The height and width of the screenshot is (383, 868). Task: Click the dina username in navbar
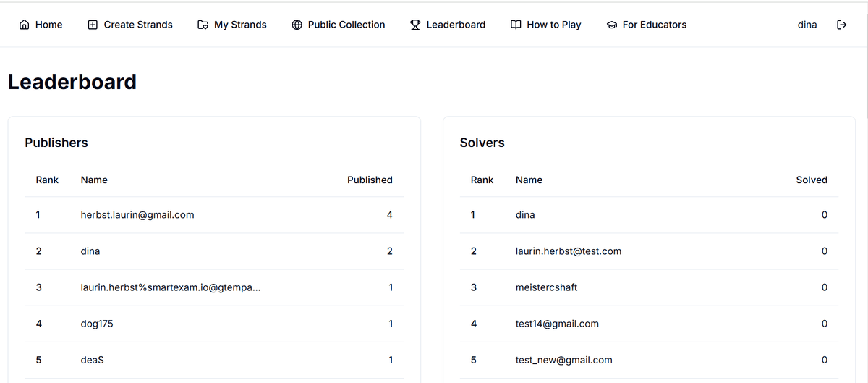point(807,25)
